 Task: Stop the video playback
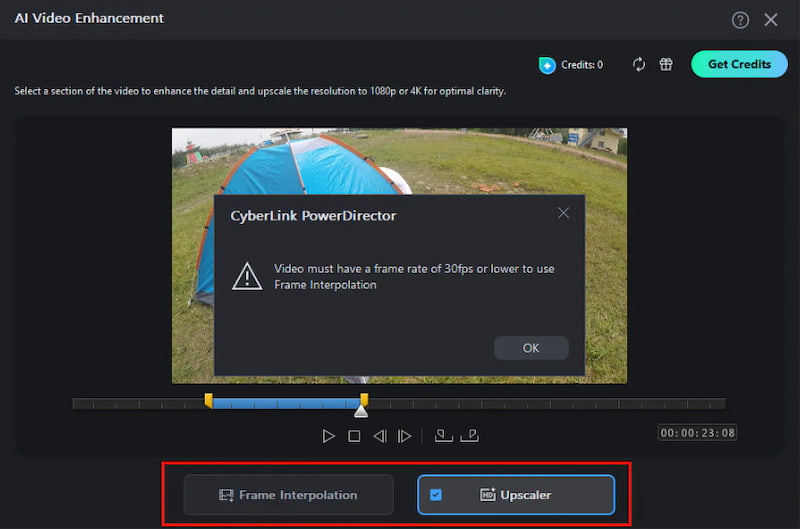pos(354,436)
